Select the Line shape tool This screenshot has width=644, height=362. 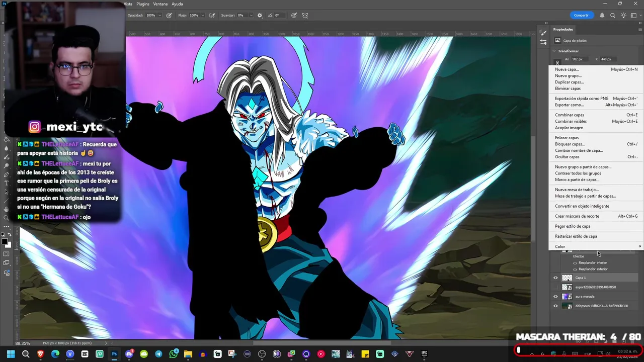[6, 201]
